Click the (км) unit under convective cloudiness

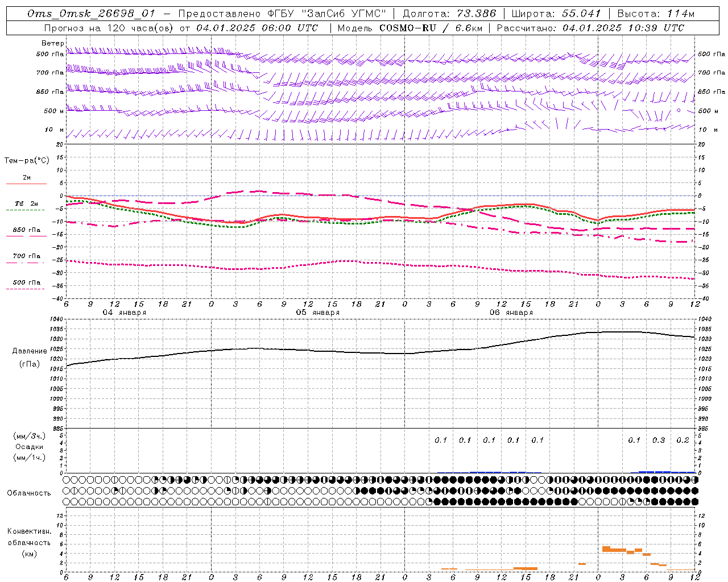(x=29, y=554)
